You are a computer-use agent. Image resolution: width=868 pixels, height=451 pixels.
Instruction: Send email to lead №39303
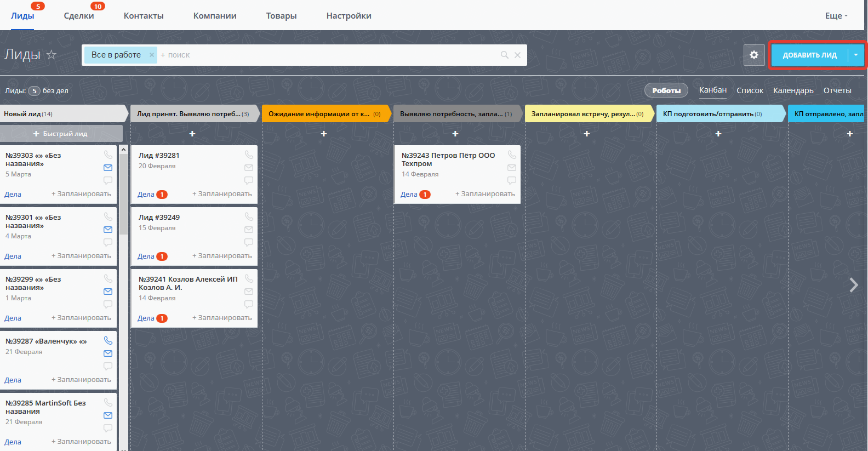[108, 168]
